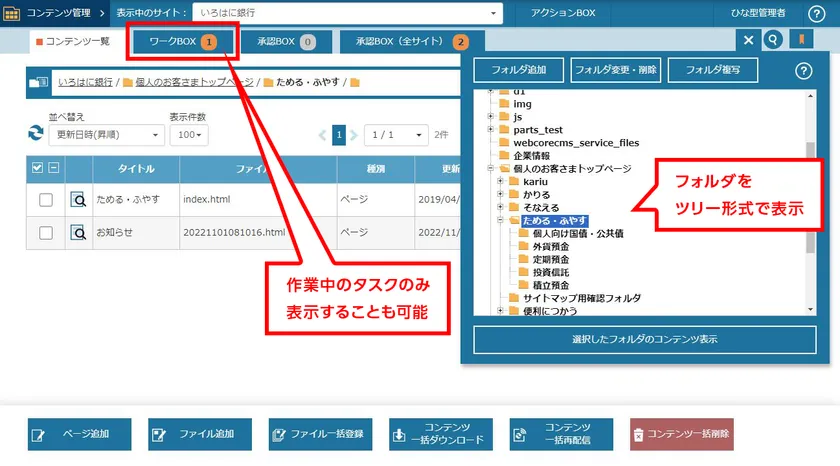Open the preview icon for ためる・ふやす row

click(x=78, y=200)
